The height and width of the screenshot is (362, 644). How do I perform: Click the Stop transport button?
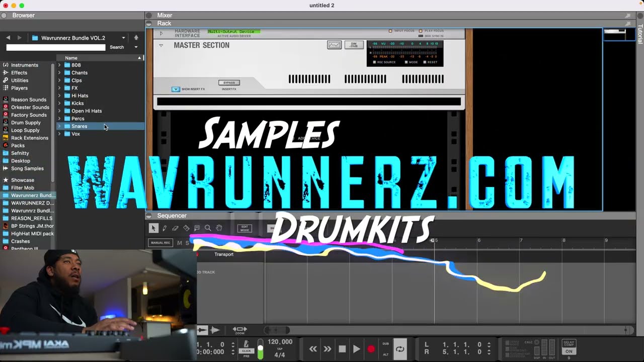[x=342, y=349]
